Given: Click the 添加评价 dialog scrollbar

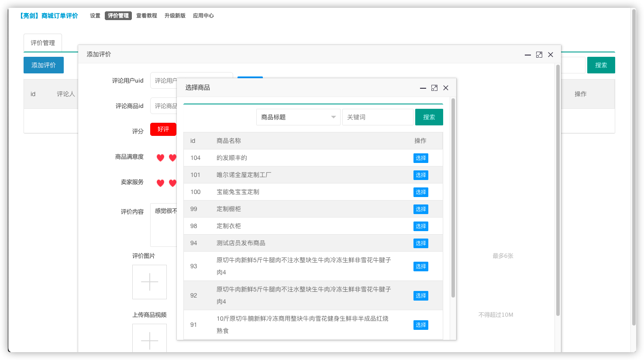Looking at the screenshot, I should [558, 190].
